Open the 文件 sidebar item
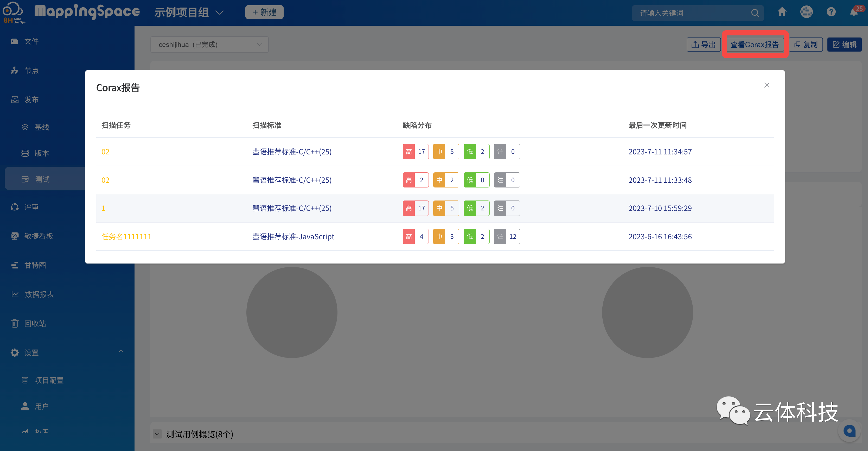This screenshot has width=868, height=451. (31, 41)
